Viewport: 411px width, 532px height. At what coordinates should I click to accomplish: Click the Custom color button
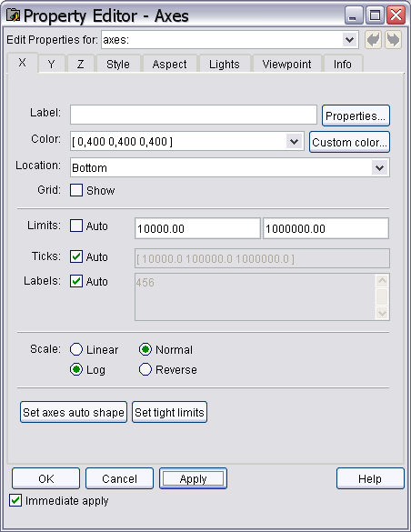[x=349, y=142]
